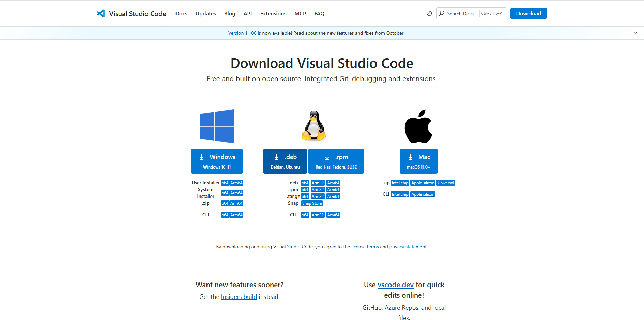Click the Visual Studio Code logo icon

click(101, 13)
